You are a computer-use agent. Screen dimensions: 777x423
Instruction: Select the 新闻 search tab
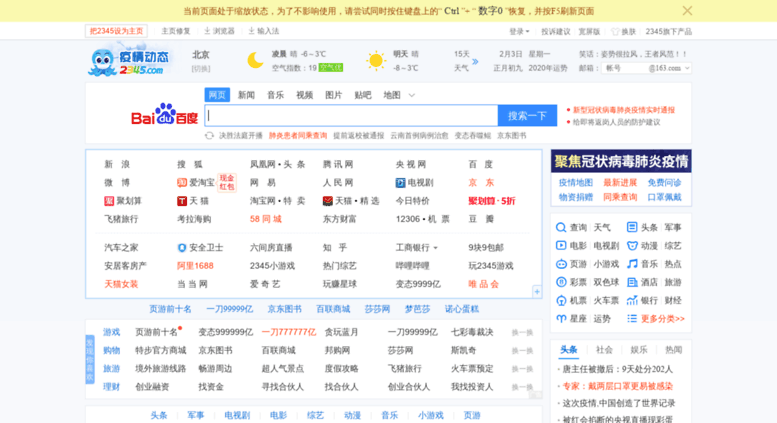[x=246, y=95]
